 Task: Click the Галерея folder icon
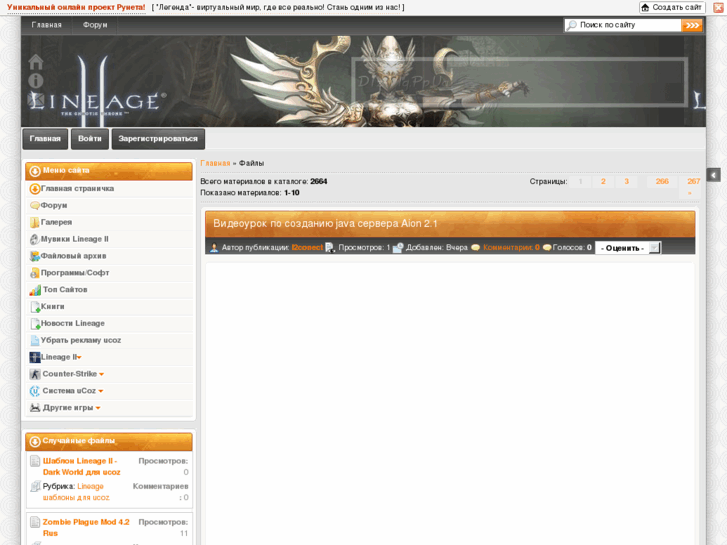pos(34,223)
